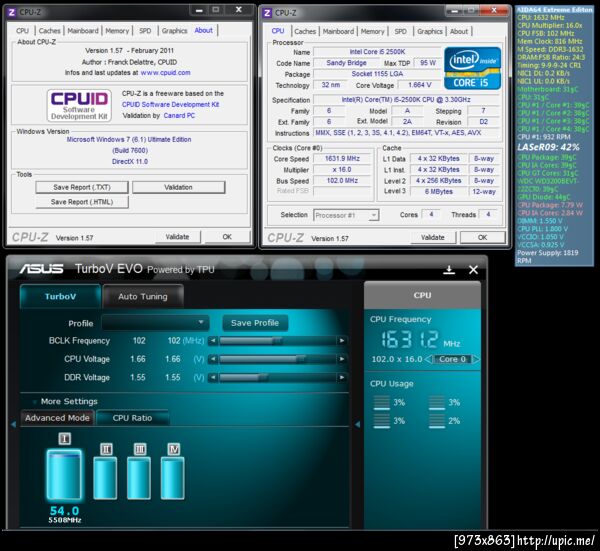Screen dimensions: 600x551
Task: Open Mainboard tab in left CPU-Z window
Action: (x=83, y=31)
